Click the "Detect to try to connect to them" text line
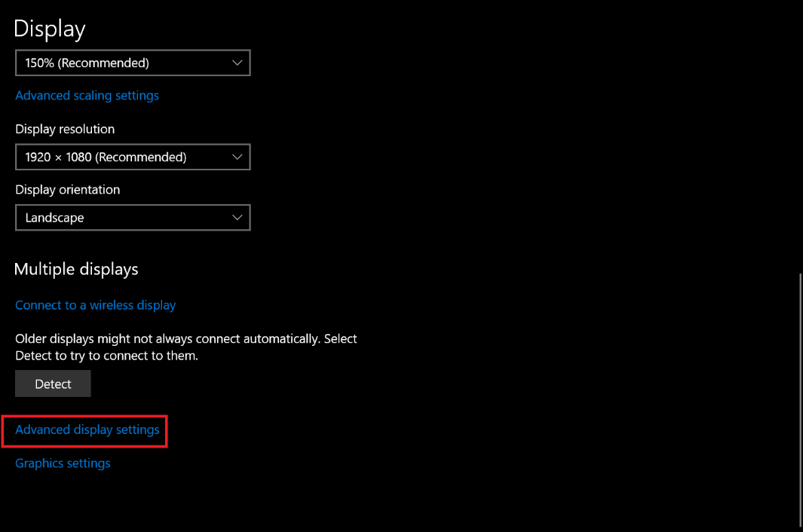The height and width of the screenshot is (532, 803). 106,356
